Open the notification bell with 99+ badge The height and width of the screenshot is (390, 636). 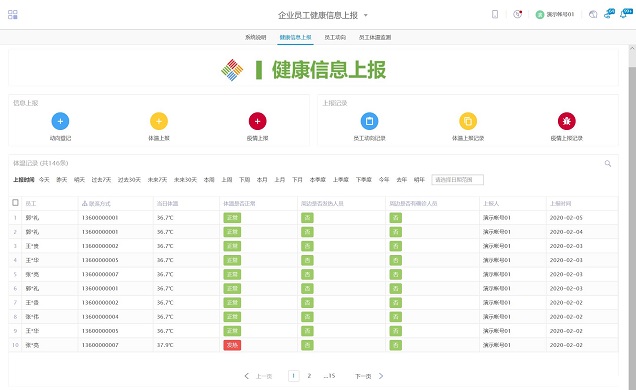(626, 14)
